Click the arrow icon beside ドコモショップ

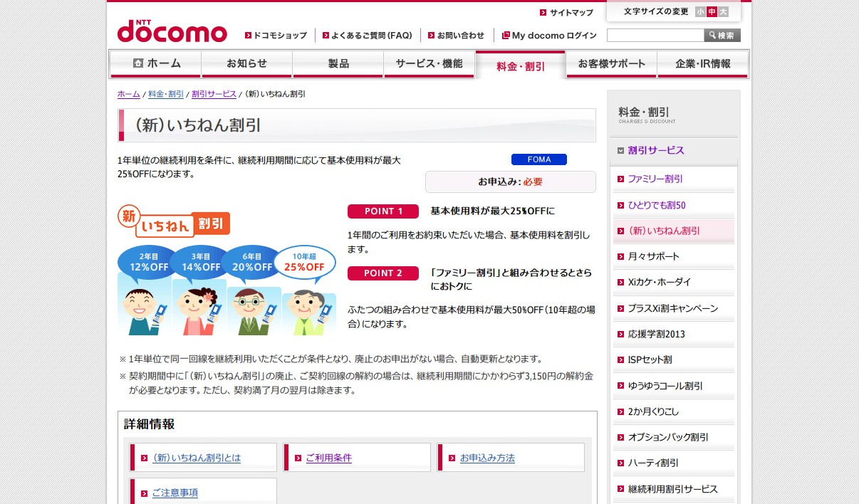click(x=248, y=35)
